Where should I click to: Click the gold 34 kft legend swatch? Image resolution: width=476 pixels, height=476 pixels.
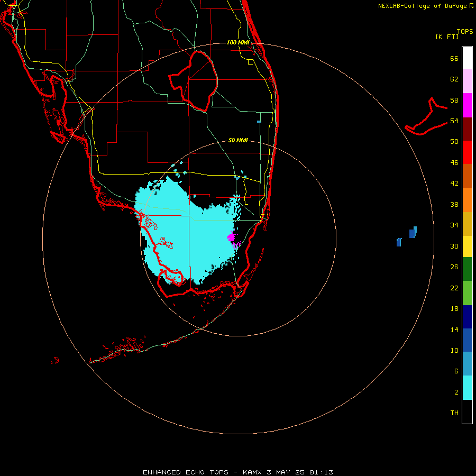tap(467, 224)
